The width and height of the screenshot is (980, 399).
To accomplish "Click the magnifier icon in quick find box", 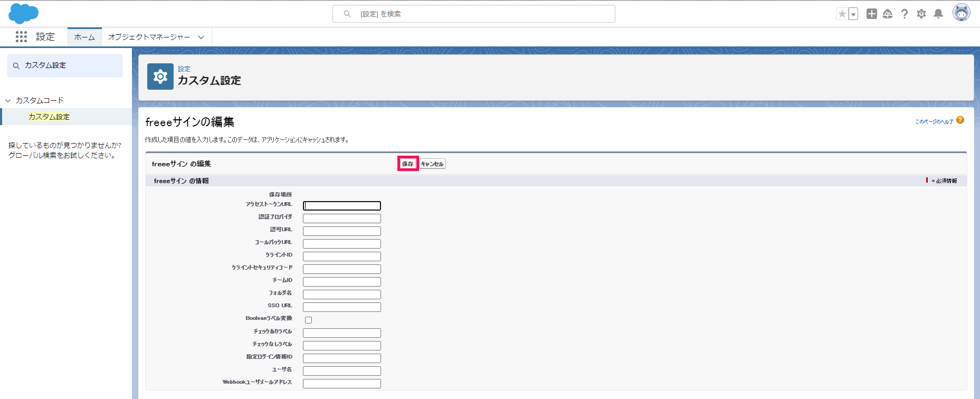I will [x=16, y=66].
